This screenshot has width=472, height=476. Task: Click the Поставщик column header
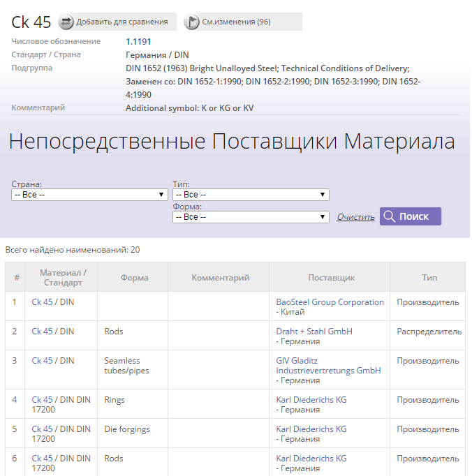[330, 278]
